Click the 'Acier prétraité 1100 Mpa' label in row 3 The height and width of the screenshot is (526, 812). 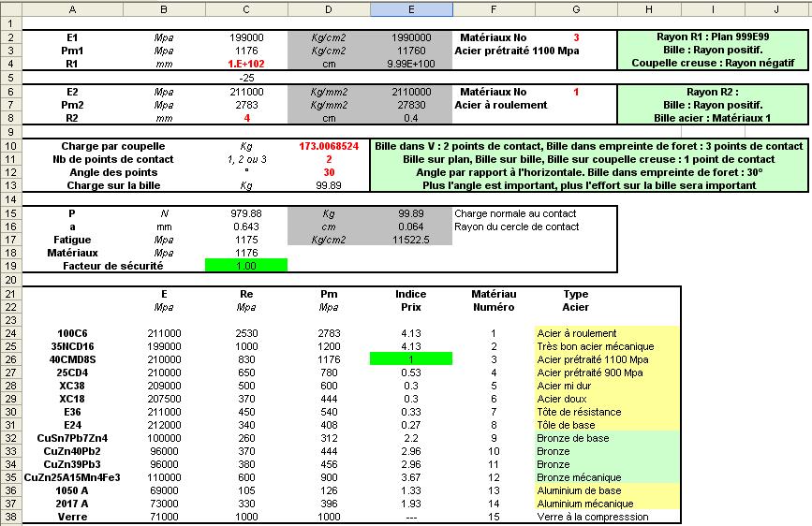pos(517,51)
